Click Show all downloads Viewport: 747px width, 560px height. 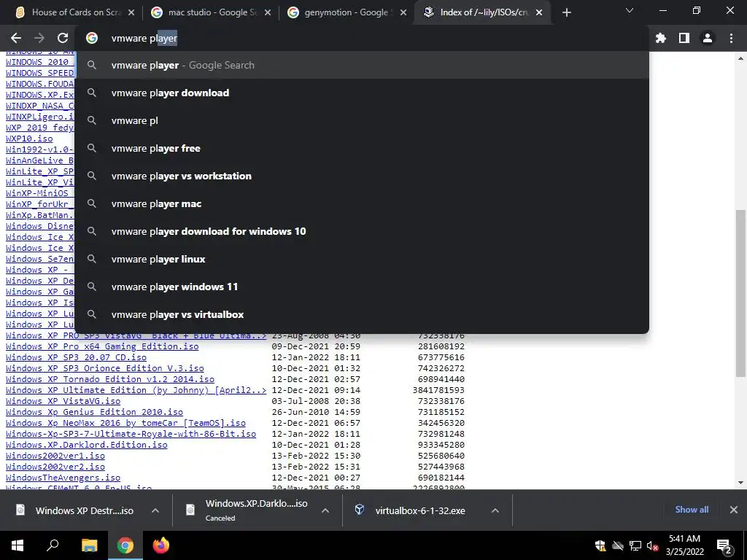coord(692,510)
